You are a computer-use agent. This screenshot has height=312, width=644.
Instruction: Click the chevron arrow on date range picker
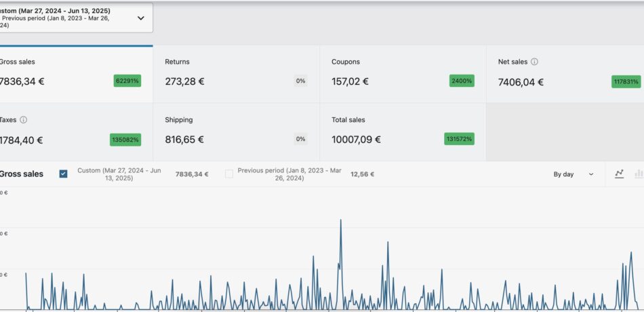(x=141, y=18)
